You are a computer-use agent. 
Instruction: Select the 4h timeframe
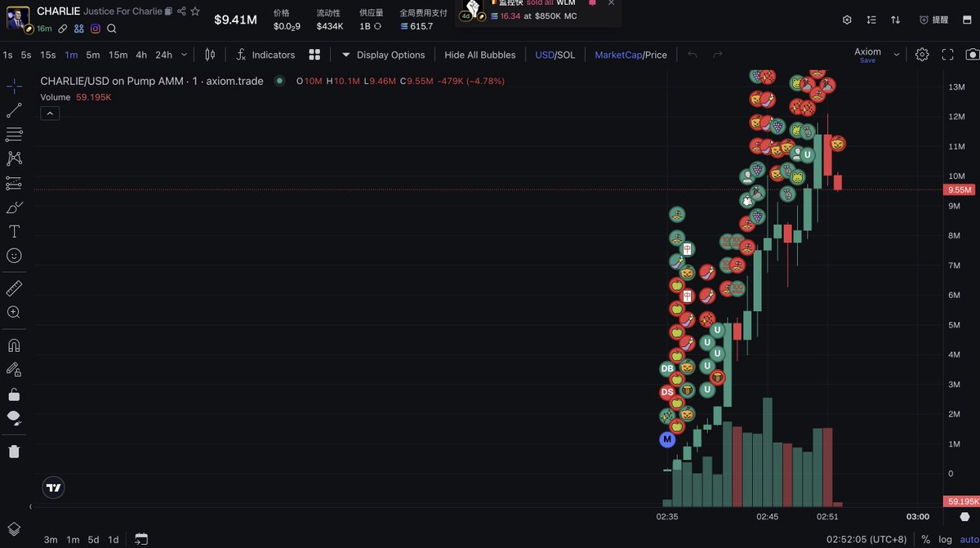(x=141, y=55)
